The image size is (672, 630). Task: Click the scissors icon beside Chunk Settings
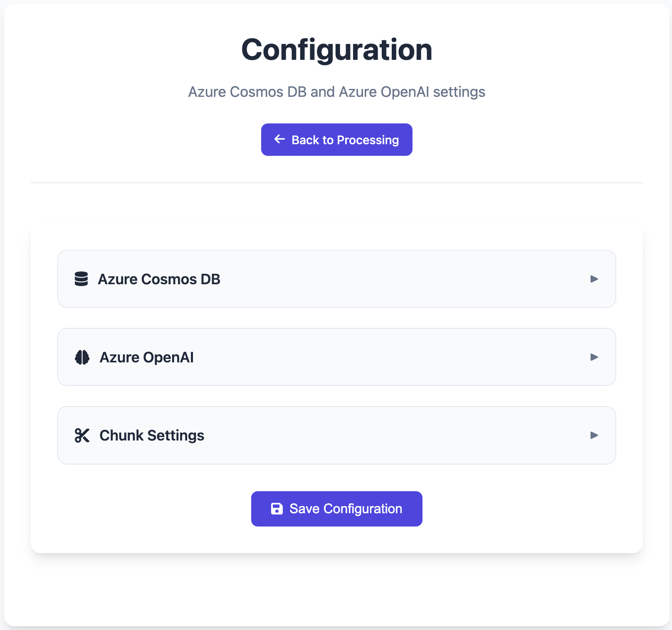point(82,435)
